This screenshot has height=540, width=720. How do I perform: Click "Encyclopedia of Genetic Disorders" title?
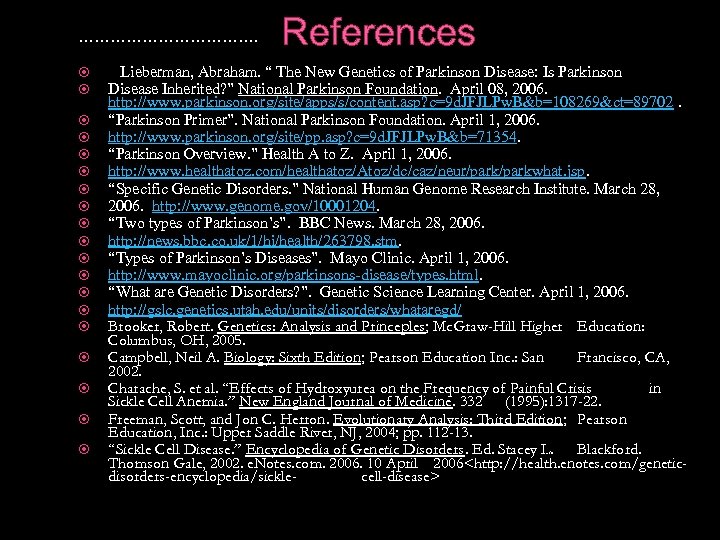[x=355, y=449]
